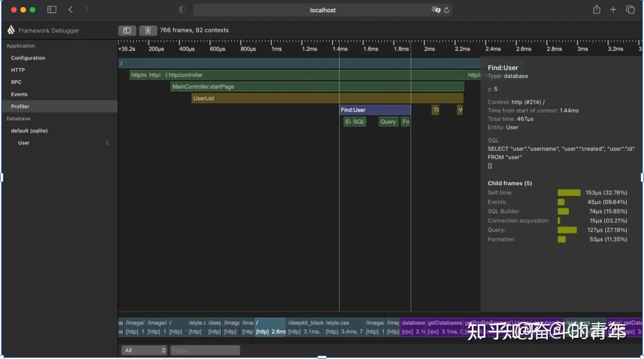Expand the Database section in the sidebar
The height and width of the screenshot is (359, 644).
coord(18,118)
